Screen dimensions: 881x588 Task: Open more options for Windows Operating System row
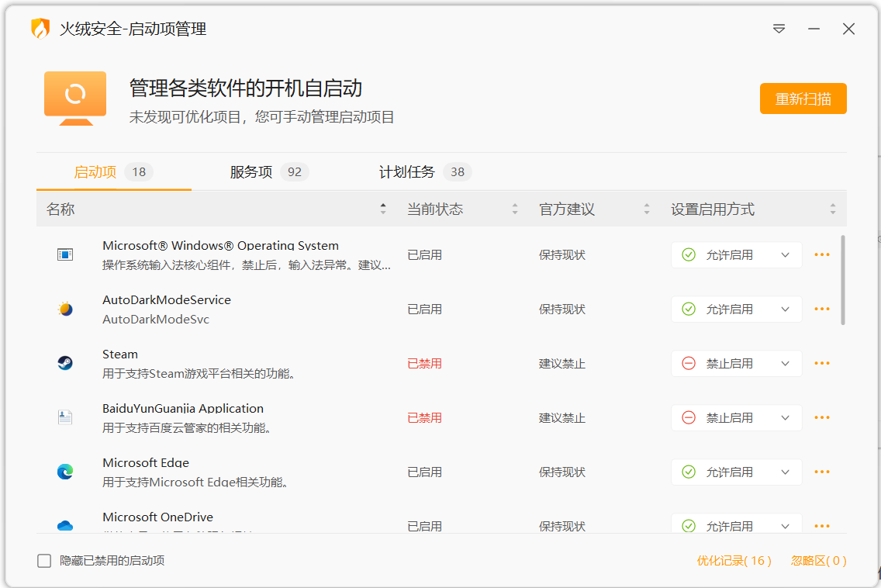tap(822, 254)
